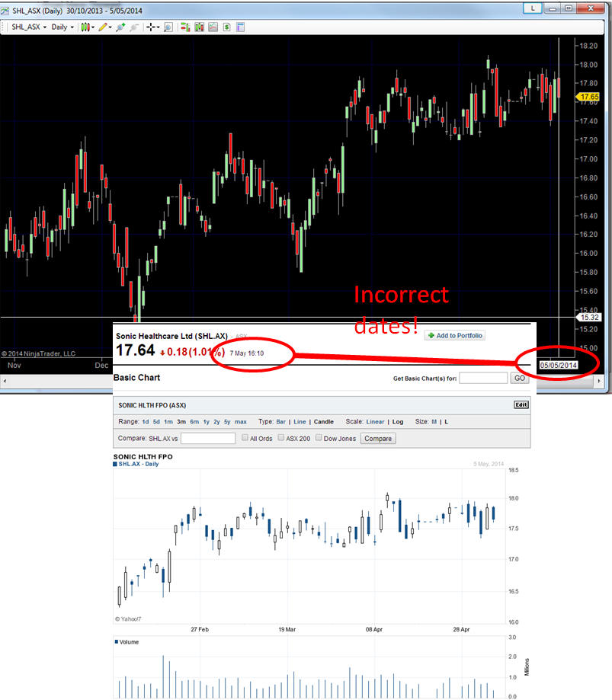Open the Strategies dollar-sign icon
This screenshot has height=700, width=612.
point(227,27)
